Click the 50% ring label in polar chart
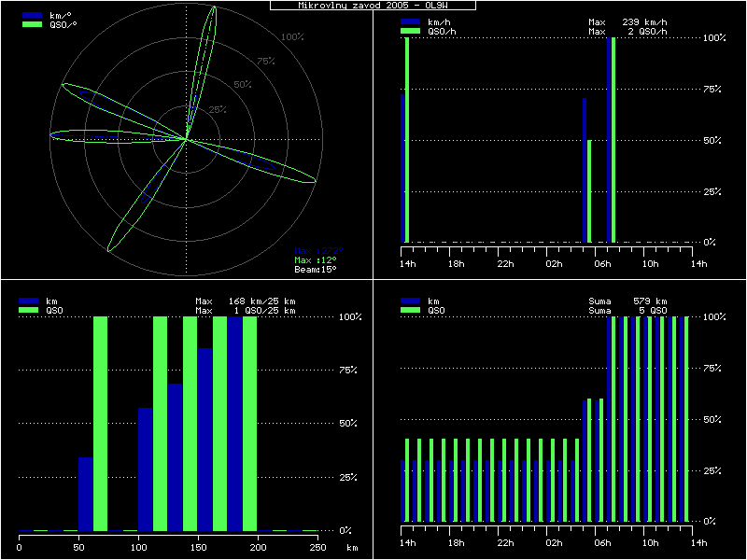The width and height of the screenshot is (747, 560). pyautogui.click(x=243, y=84)
